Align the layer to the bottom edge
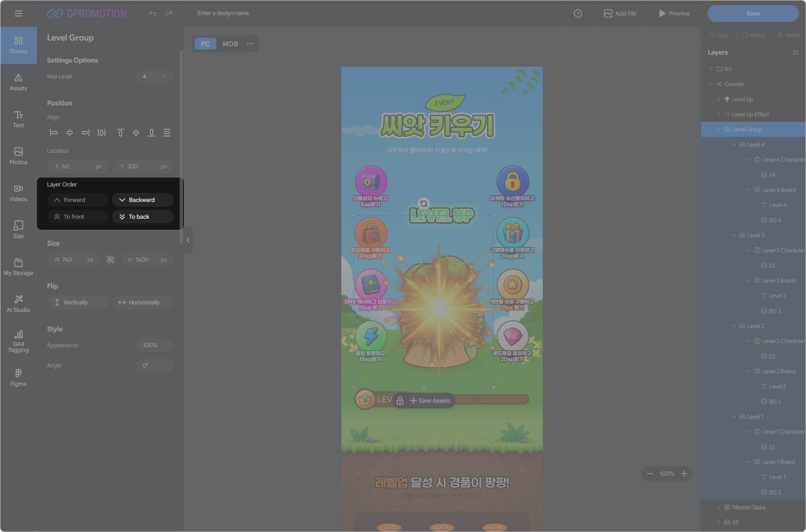The width and height of the screenshot is (806, 532). [x=152, y=133]
